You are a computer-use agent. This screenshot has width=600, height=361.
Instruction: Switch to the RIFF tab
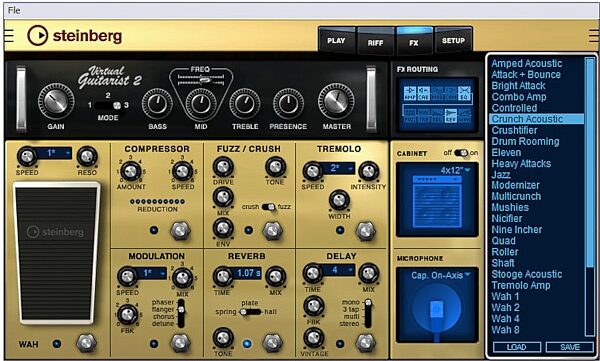(375, 42)
